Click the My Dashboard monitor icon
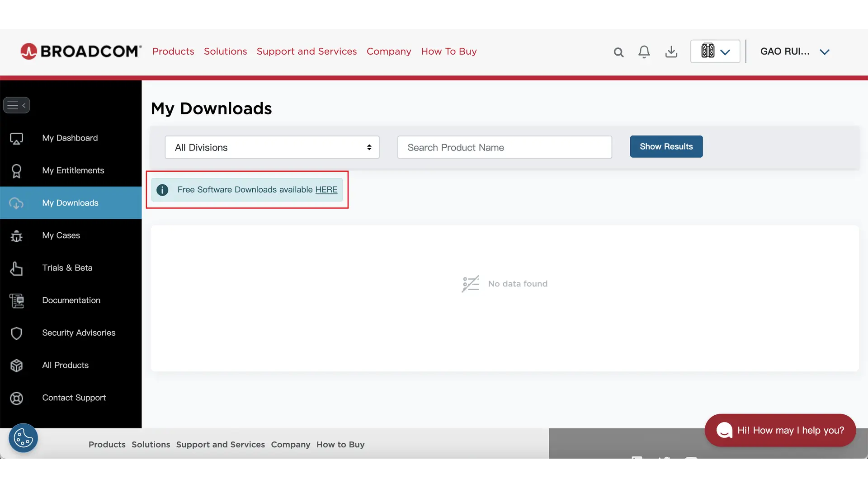 17,138
